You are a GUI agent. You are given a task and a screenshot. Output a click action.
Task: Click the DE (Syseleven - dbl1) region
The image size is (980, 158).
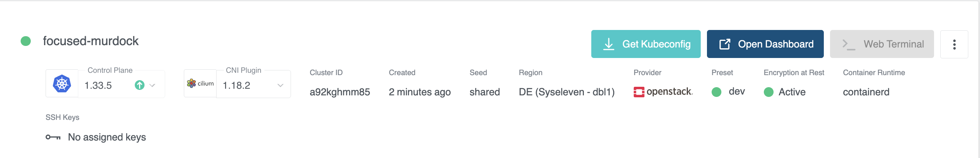coord(566,92)
